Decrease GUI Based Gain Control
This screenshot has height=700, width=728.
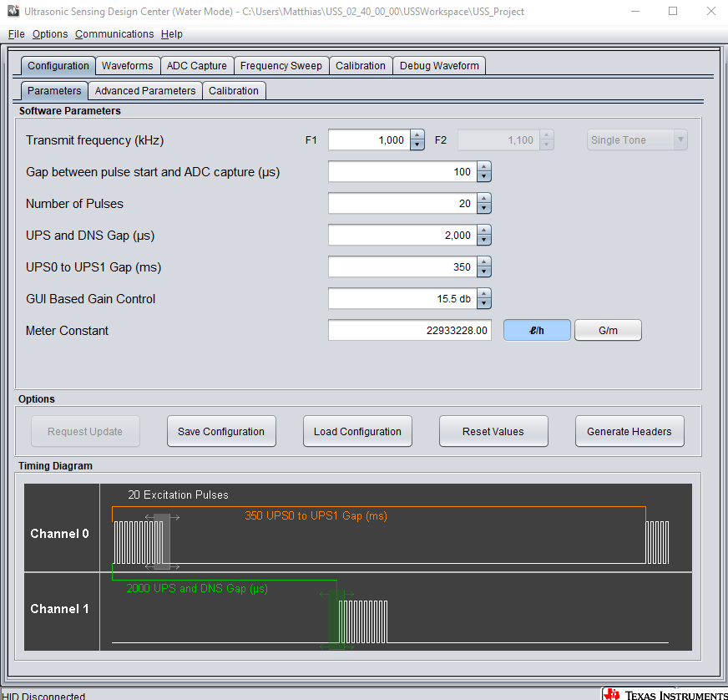[x=483, y=303]
